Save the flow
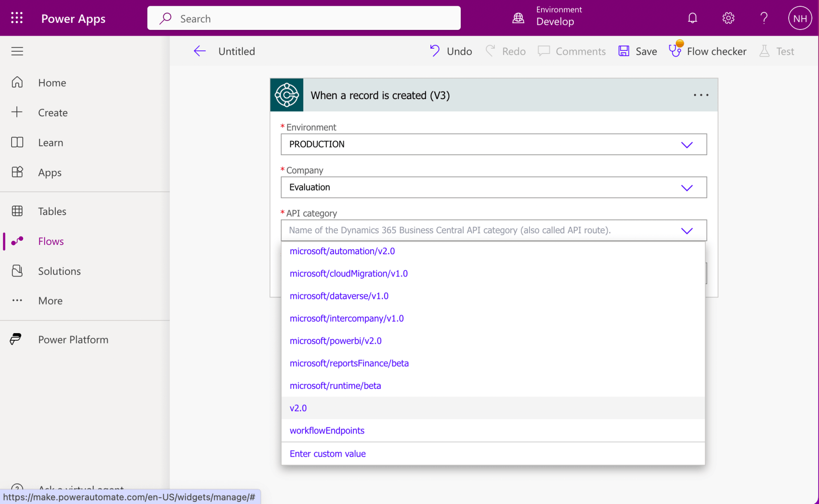This screenshot has width=819, height=504. pyautogui.click(x=637, y=51)
